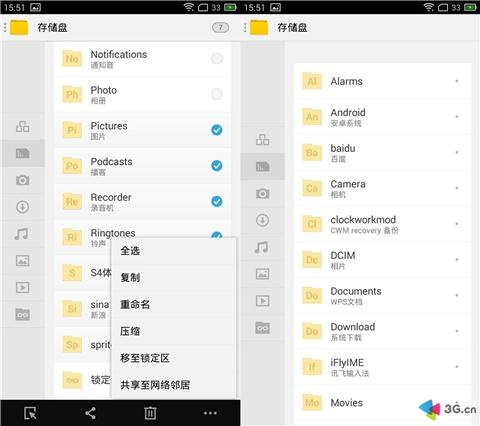Open the downloads category in right sidebar
This screenshot has width=480, height=426.
click(x=262, y=220)
